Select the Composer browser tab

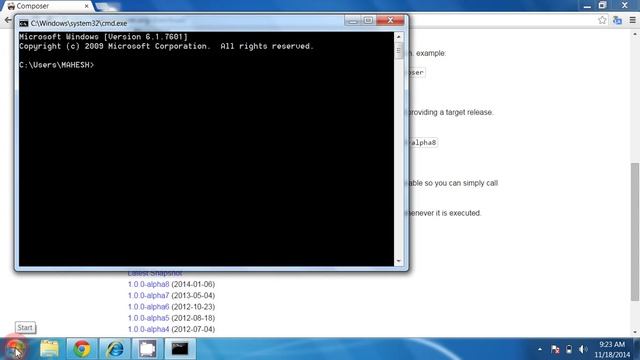pos(48,6)
